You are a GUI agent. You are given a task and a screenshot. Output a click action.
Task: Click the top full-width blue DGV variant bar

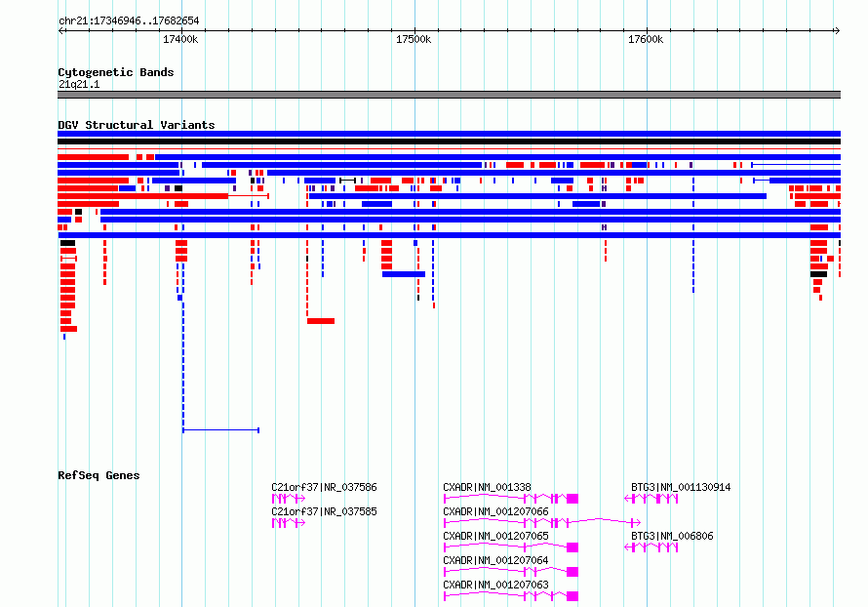tap(449, 134)
